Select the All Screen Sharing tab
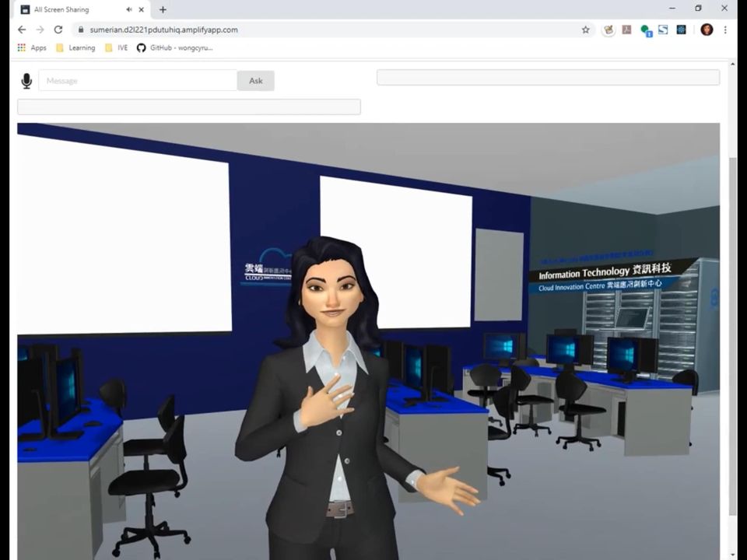Screen dimensions: 747x560 pos(70,9)
